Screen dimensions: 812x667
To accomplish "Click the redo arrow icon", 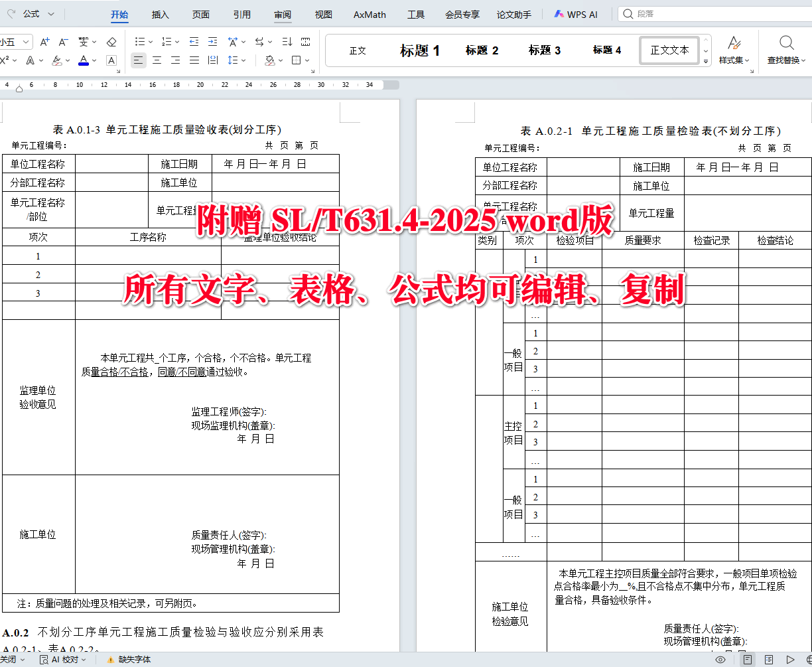I will coord(11,13).
